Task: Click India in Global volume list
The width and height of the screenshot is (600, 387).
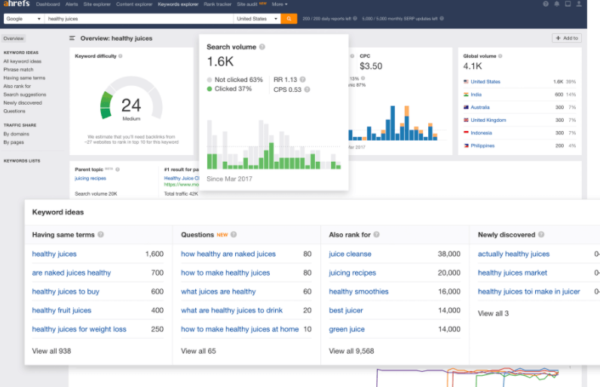Action: 476,94
